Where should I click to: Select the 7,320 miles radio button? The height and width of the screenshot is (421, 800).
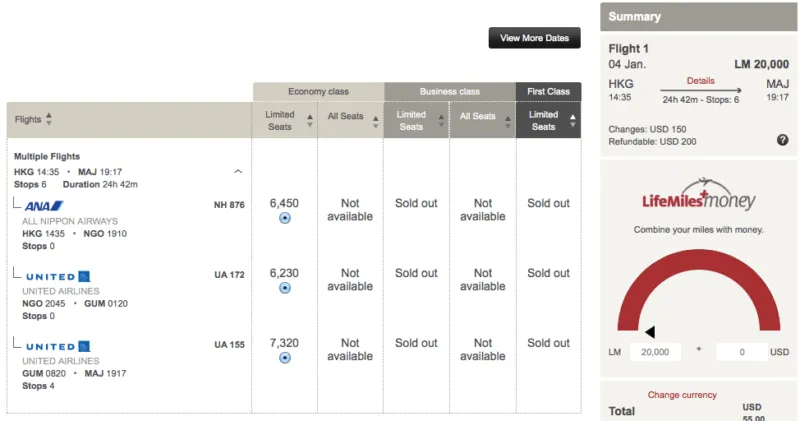285,358
